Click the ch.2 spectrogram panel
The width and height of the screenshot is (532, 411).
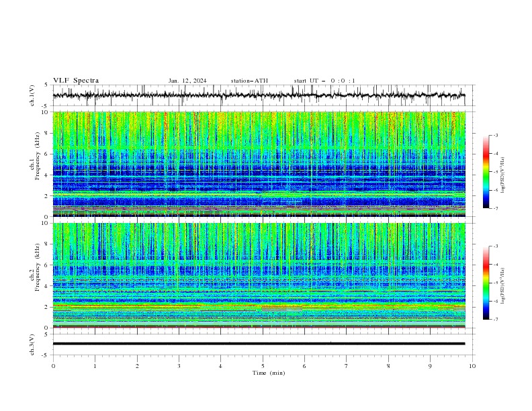click(x=259, y=275)
